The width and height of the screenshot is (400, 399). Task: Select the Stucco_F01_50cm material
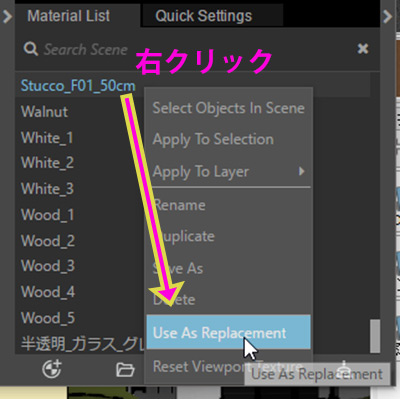[x=78, y=86]
